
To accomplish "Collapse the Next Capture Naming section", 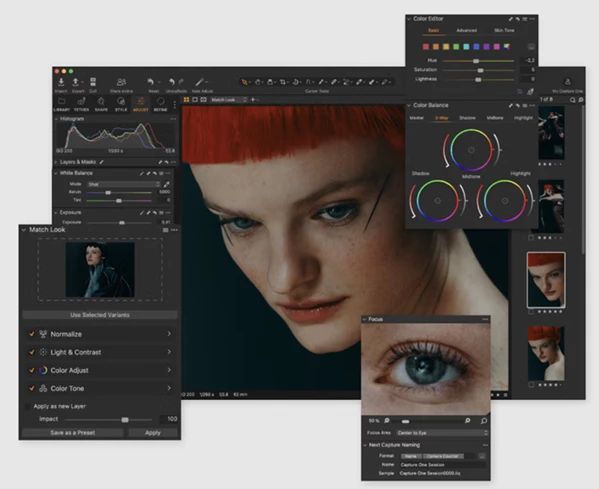I will pos(365,445).
